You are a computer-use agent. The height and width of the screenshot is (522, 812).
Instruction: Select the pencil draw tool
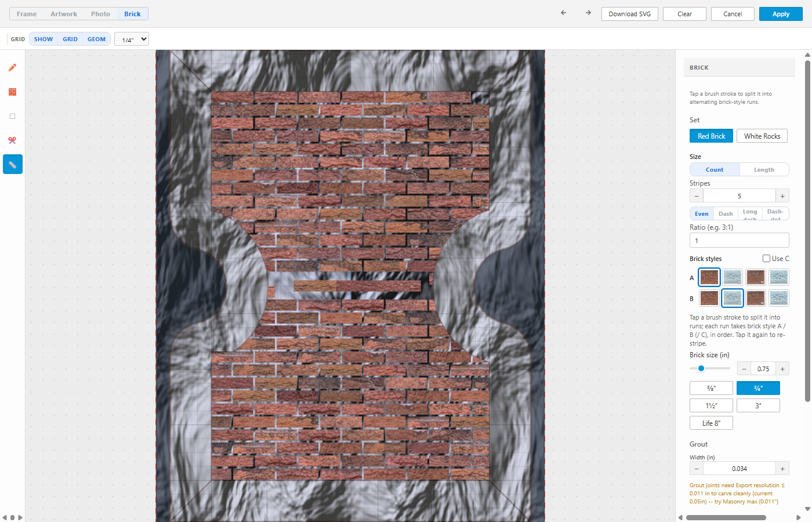tap(12, 68)
